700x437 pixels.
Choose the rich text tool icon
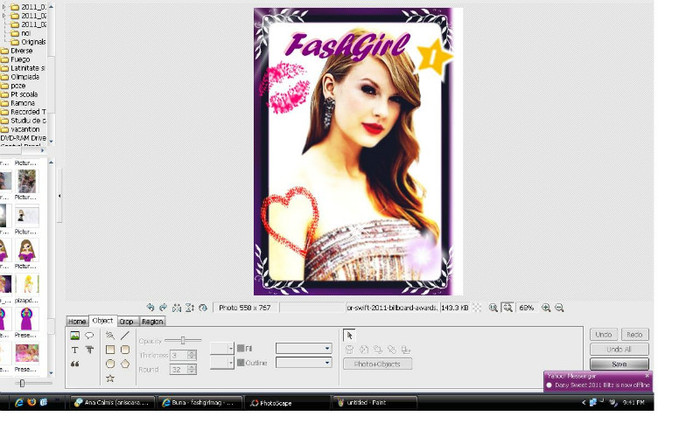click(x=89, y=350)
